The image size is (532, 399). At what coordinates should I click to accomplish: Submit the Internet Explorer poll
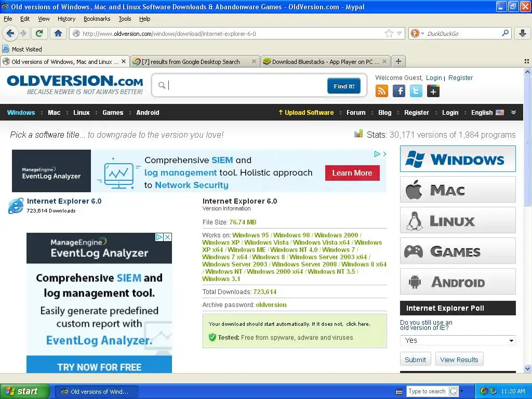[415, 360]
